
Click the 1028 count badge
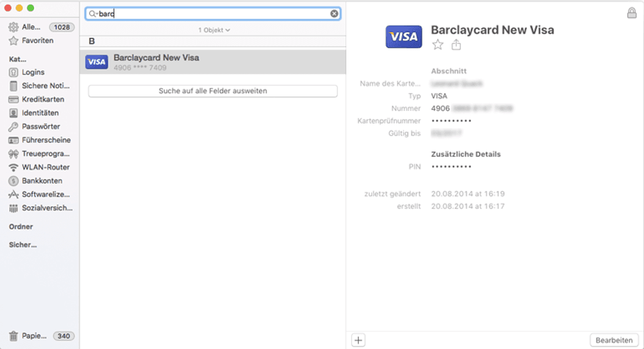(62, 27)
